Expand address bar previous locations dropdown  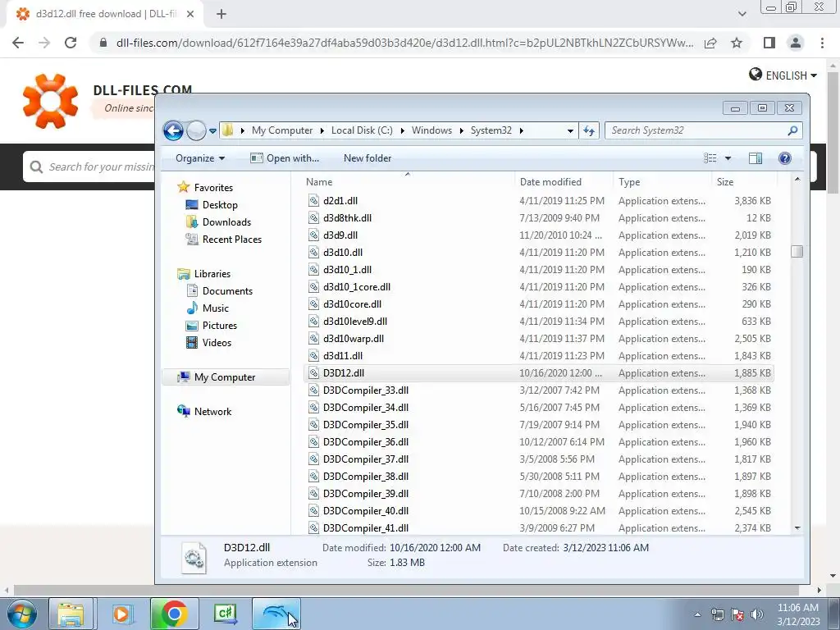570,130
